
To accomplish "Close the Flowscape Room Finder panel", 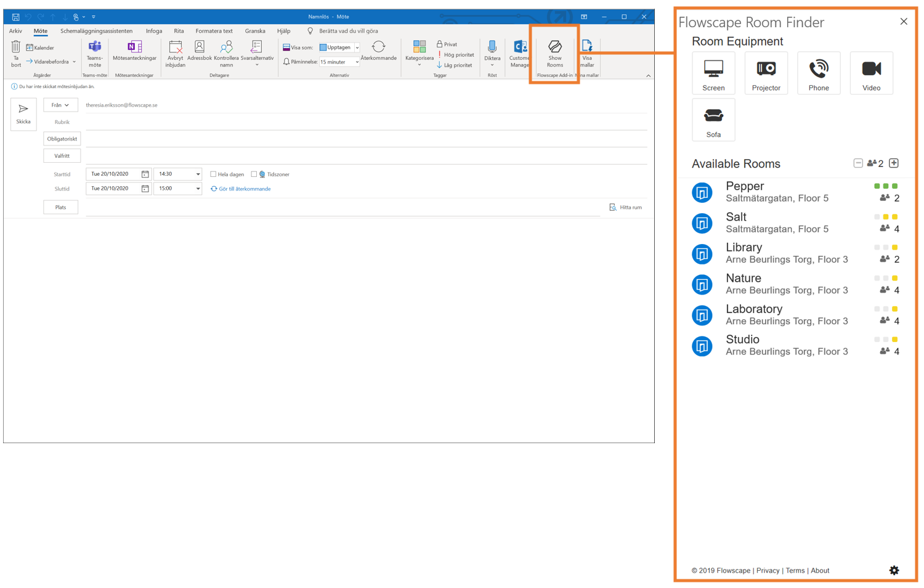I will tap(904, 22).
